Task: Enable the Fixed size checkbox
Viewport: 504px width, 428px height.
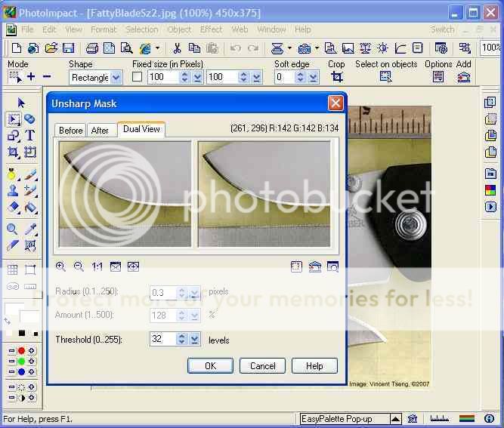Action: pyautogui.click(x=138, y=77)
